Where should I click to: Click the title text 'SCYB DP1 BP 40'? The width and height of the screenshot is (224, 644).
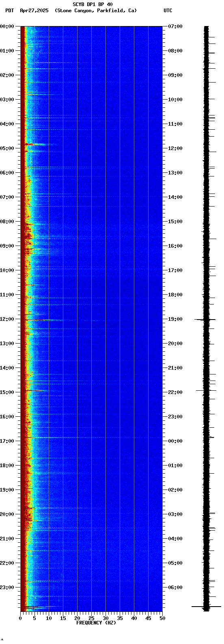93,4
